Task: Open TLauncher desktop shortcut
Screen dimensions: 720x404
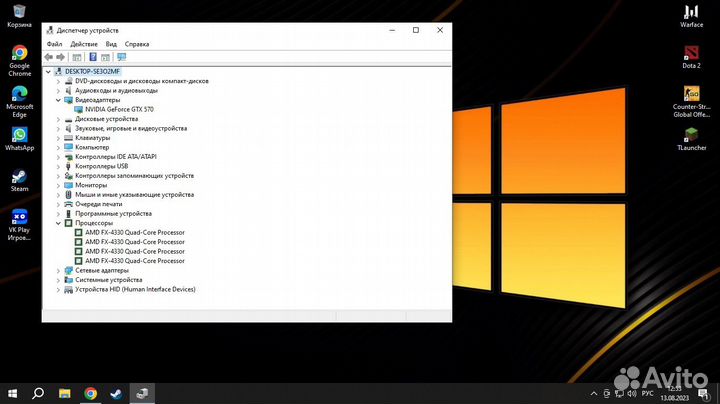Action: (x=692, y=139)
